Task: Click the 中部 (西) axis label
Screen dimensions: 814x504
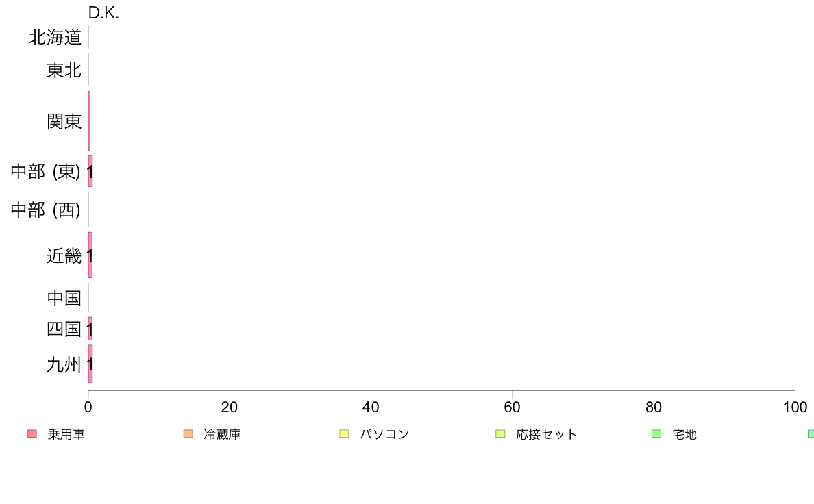Action: pyautogui.click(x=46, y=210)
